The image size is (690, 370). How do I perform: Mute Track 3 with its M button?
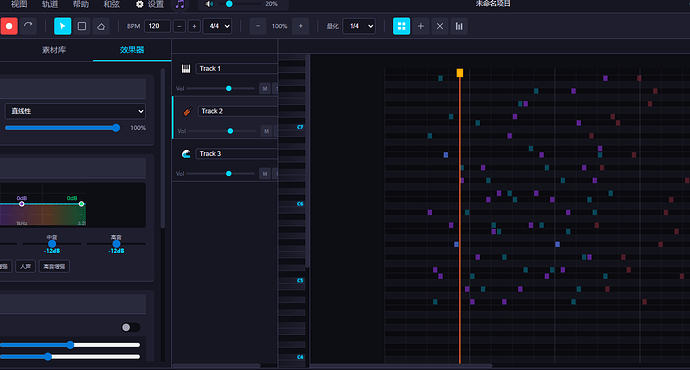(264, 174)
